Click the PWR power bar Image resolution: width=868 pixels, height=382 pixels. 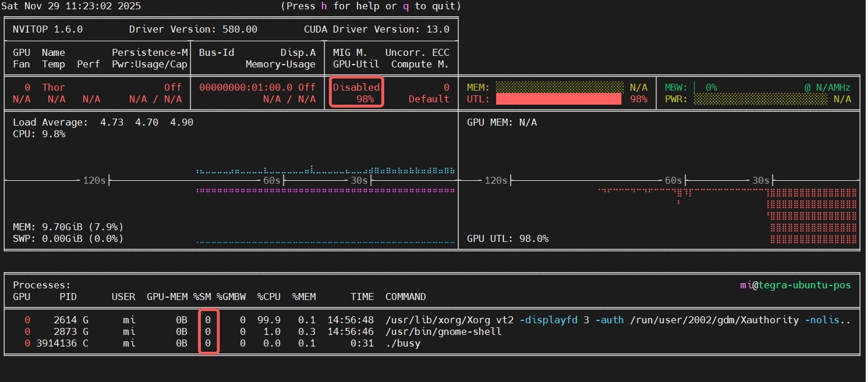(x=760, y=99)
